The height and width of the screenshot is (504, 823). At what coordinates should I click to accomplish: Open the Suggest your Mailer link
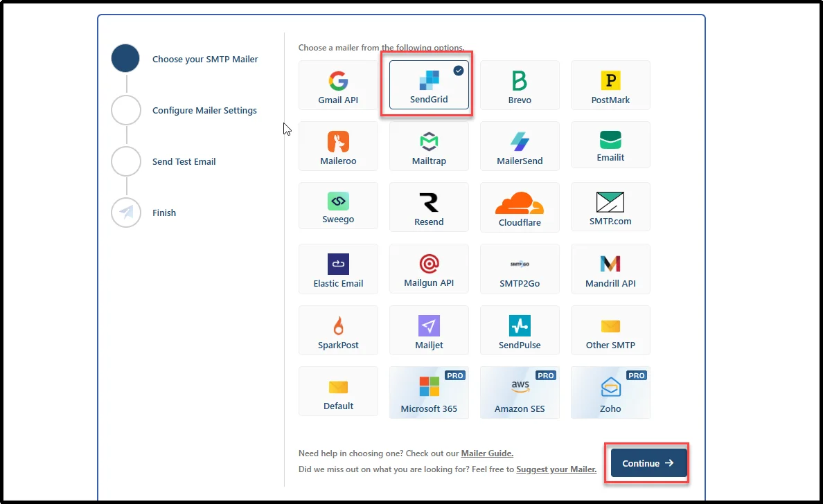tap(556, 469)
